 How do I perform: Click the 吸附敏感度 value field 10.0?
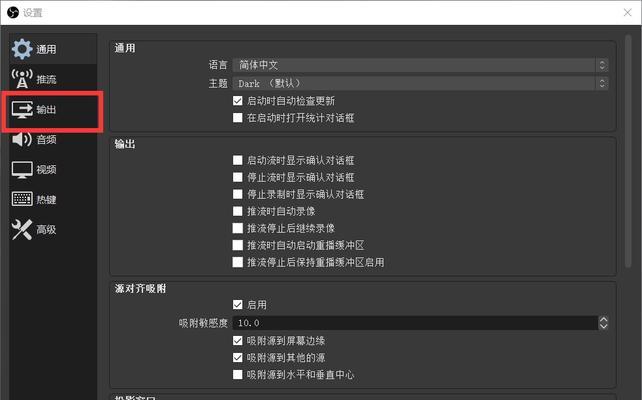(x=415, y=323)
